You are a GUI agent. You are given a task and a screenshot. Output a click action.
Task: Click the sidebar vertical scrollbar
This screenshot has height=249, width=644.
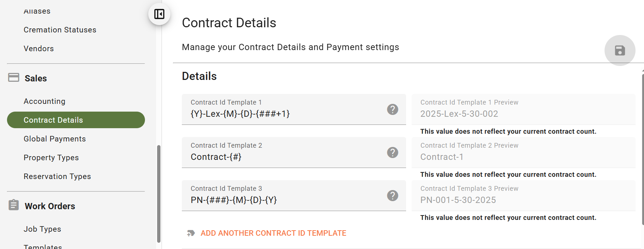pyautogui.click(x=159, y=194)
